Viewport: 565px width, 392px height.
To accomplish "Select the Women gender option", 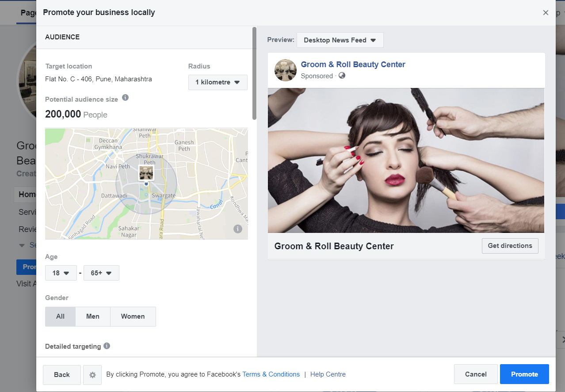I will click(x=133, y=316).
